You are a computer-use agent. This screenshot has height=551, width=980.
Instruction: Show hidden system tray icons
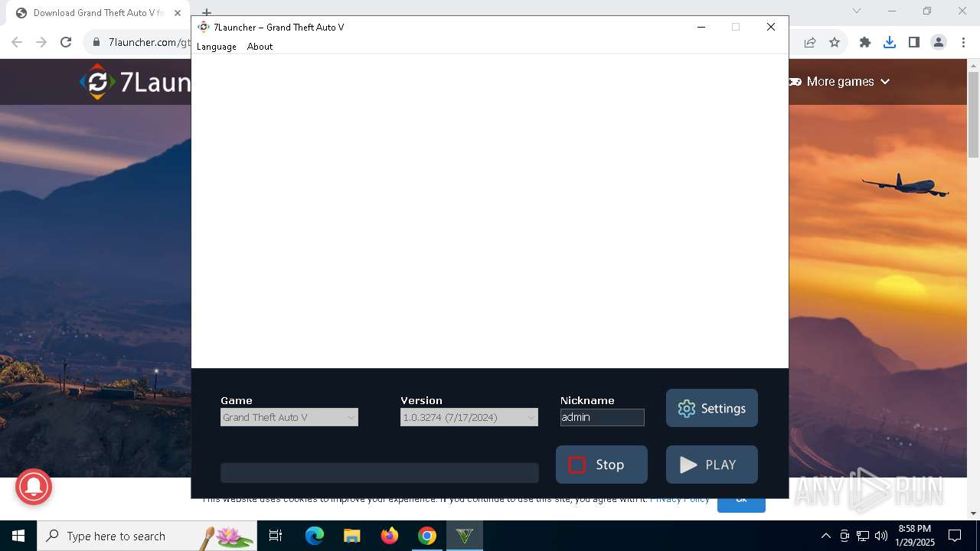[x=825, y=536]
